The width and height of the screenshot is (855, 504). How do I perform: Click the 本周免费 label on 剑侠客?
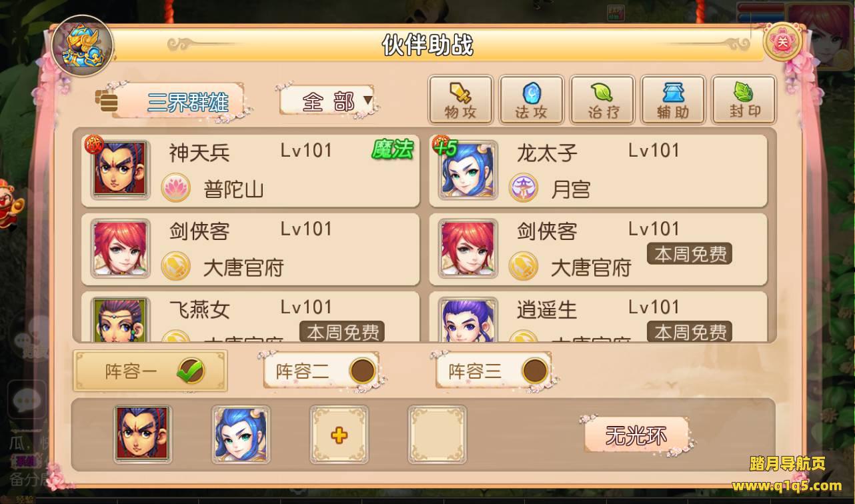pyautogui.click(x=690, y=254)
